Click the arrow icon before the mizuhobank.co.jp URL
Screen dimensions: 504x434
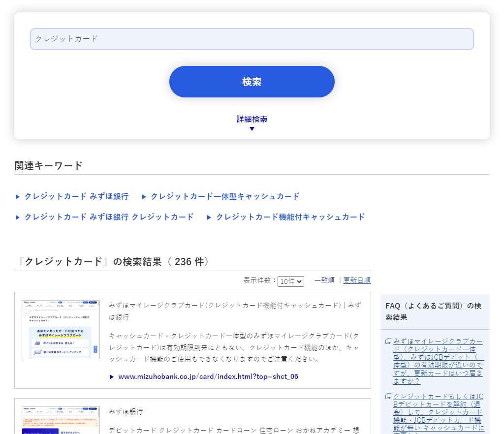[112, 377]
